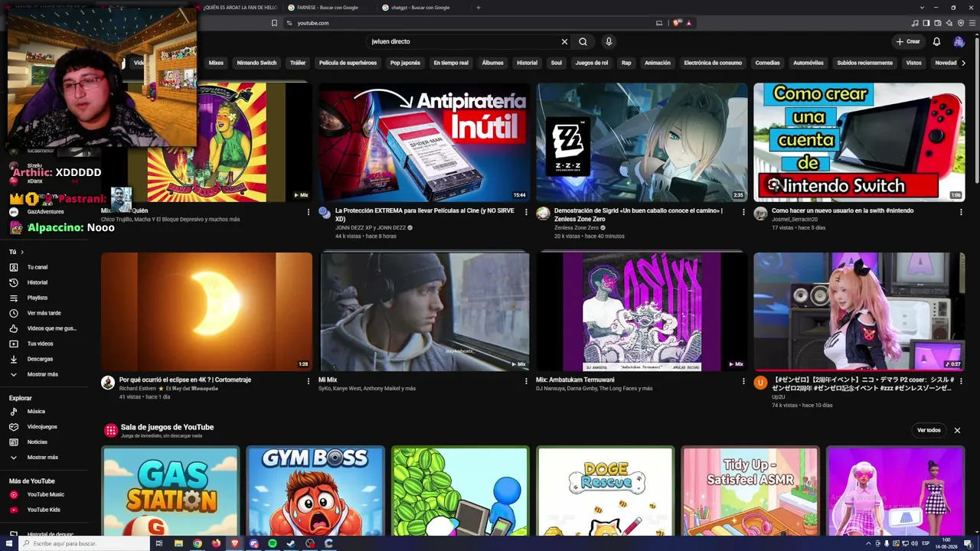Open options for Mix: Ambatukam Termuwani
Viewport: 980px width, 551px height.
click(x=743, y=381)
